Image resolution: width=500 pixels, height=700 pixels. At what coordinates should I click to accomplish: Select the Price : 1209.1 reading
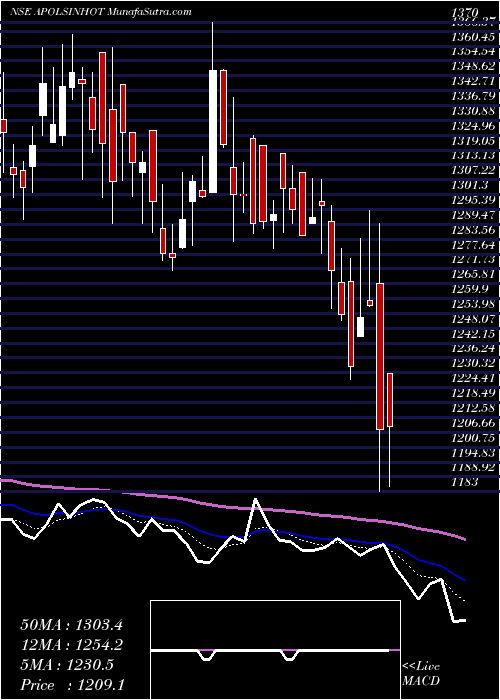[x=72, y=685]
